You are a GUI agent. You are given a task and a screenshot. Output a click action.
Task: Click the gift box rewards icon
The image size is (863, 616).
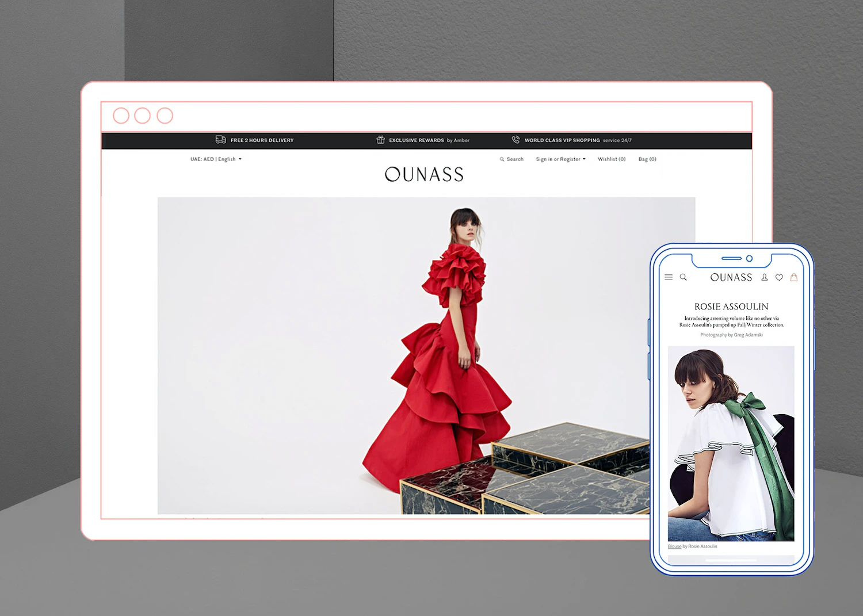pos(380,140)
